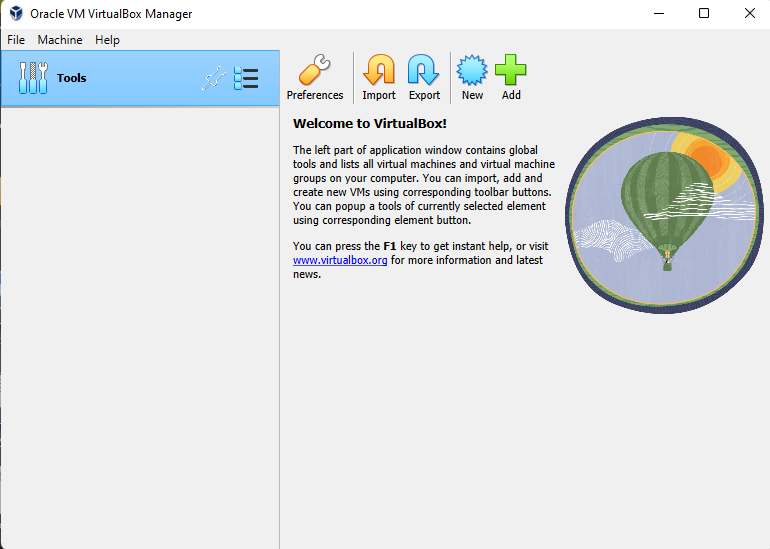Click the VirtualBox logo in title bar
The image size is (770, 549).
pyautogui.click(x=16, y=13)
